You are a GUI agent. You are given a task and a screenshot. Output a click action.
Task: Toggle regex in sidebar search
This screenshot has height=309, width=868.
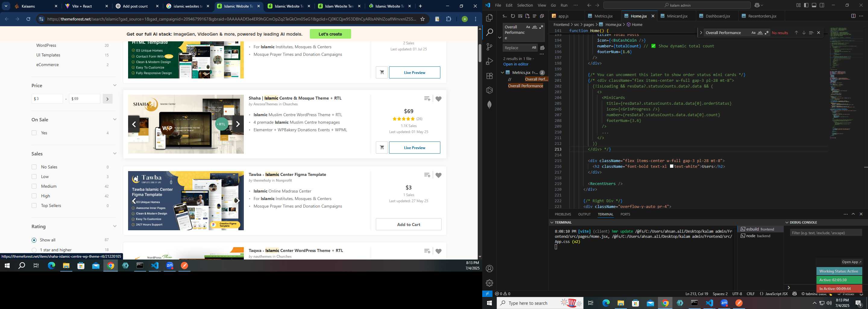click(541, 27)
